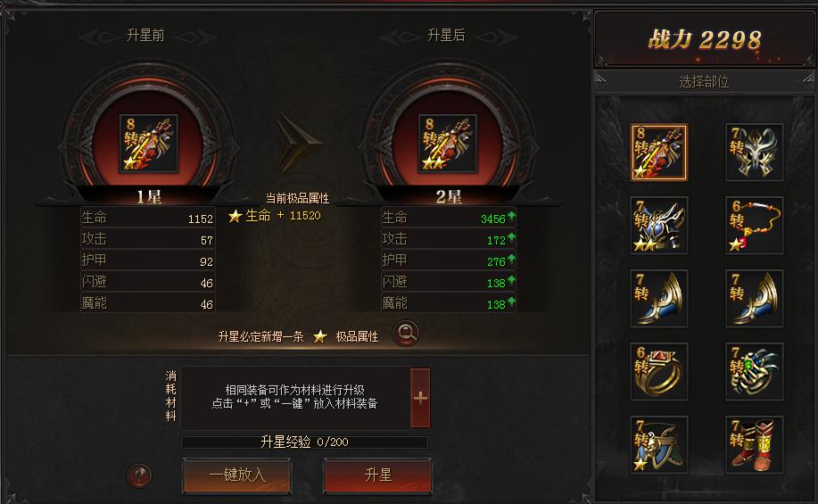Select the left 7转 bracer slot

659,299
